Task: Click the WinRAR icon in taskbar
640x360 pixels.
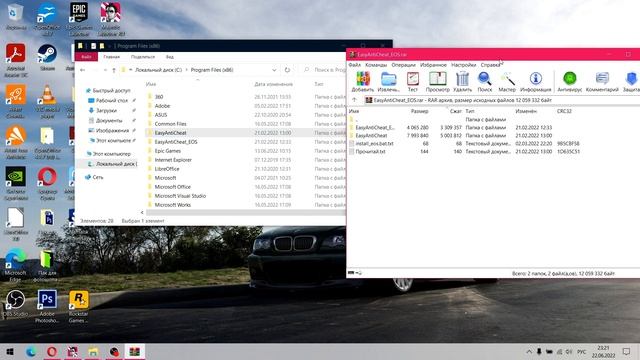Action: coord(134,351)
